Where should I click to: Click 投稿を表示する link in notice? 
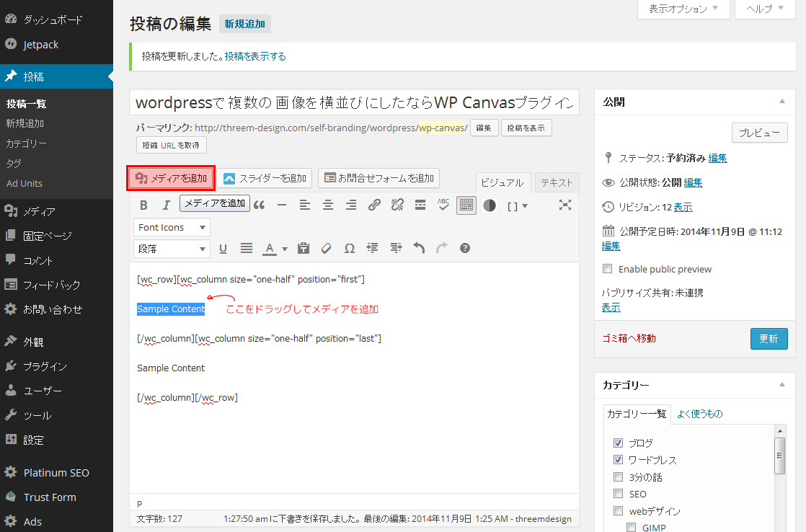(255, 56)
